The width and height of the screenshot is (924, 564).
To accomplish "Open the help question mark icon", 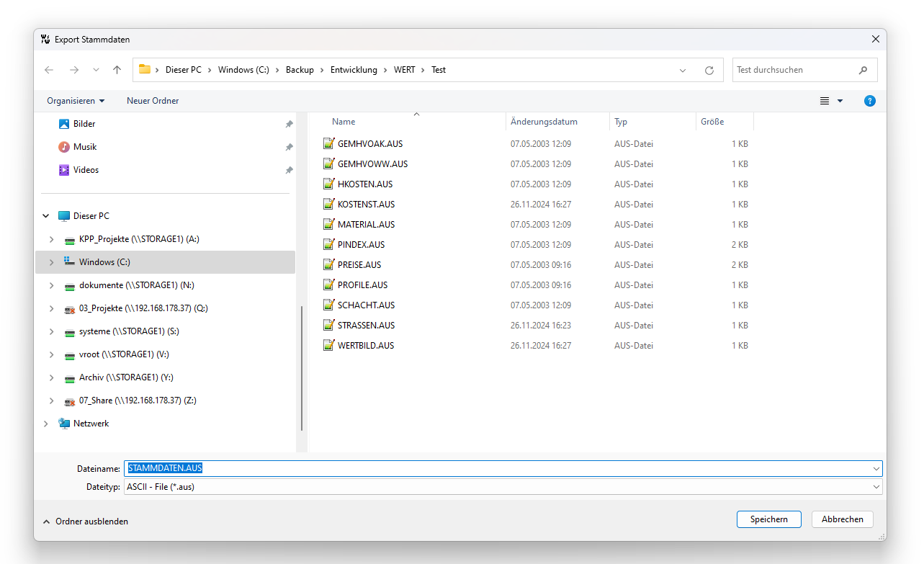I will (x=869, y=101).
